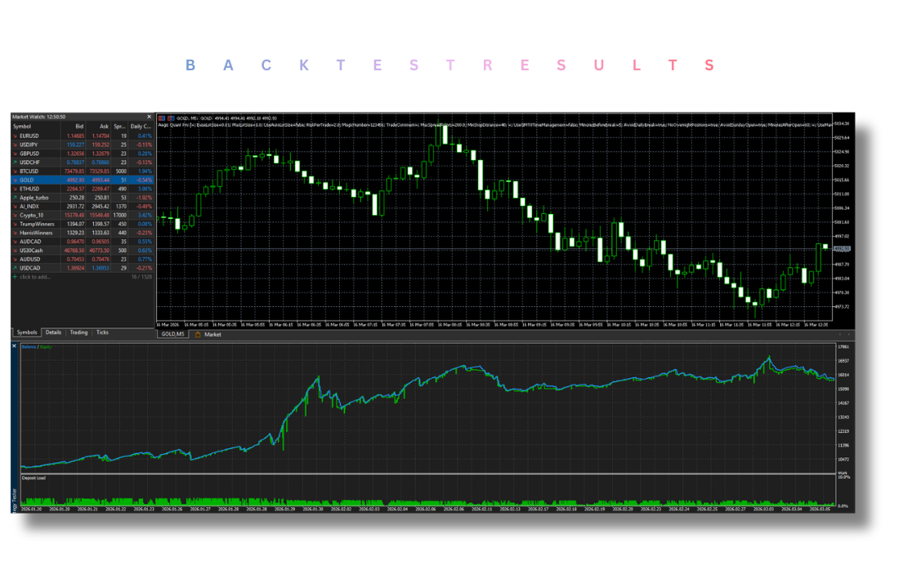Click the tick arrow beside Crypto_10
This screenshot has width=899, height=588.
pos(16,216)
